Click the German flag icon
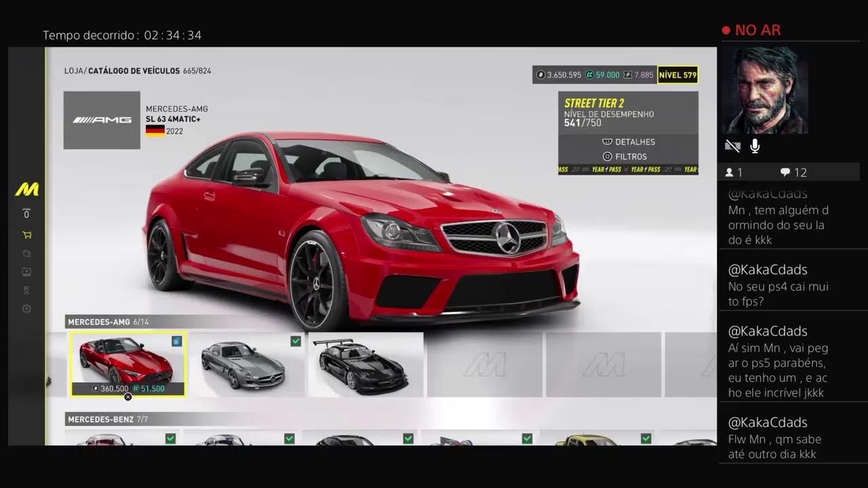 click(x=155, y=130)
